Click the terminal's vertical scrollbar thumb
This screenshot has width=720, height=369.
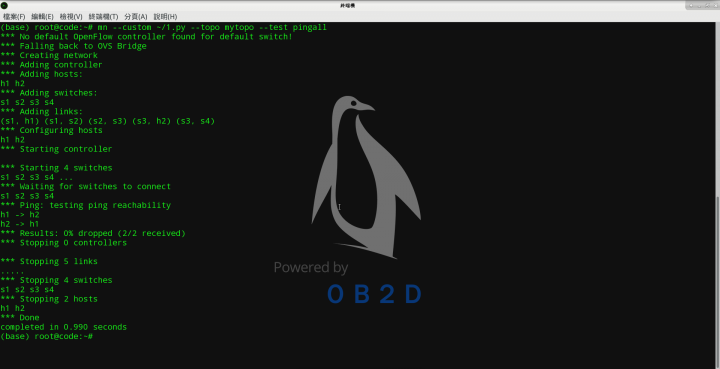tap(718, 282)
